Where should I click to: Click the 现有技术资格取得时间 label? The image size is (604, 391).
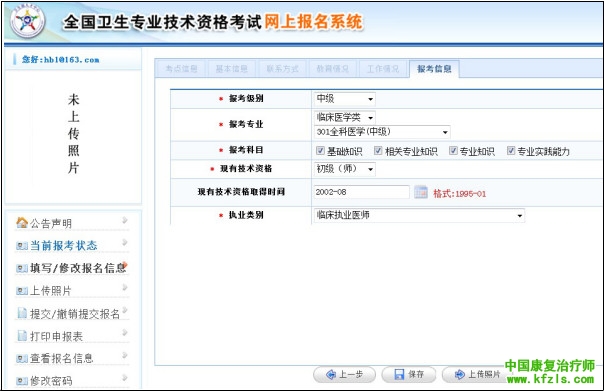click(241, 192)
